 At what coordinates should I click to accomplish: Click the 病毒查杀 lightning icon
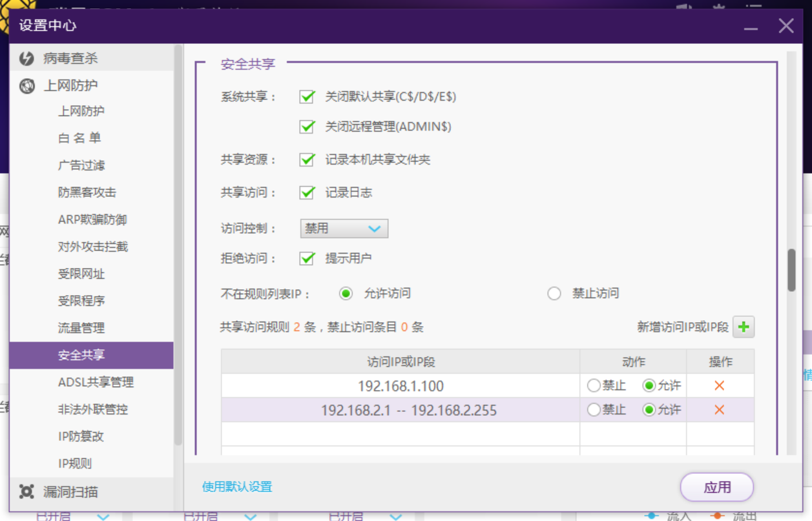(26, 58)
